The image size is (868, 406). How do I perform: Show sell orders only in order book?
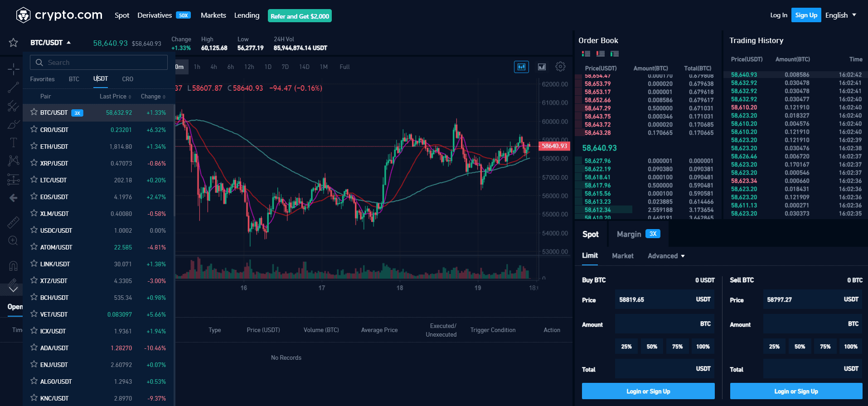tap(600, 54)
